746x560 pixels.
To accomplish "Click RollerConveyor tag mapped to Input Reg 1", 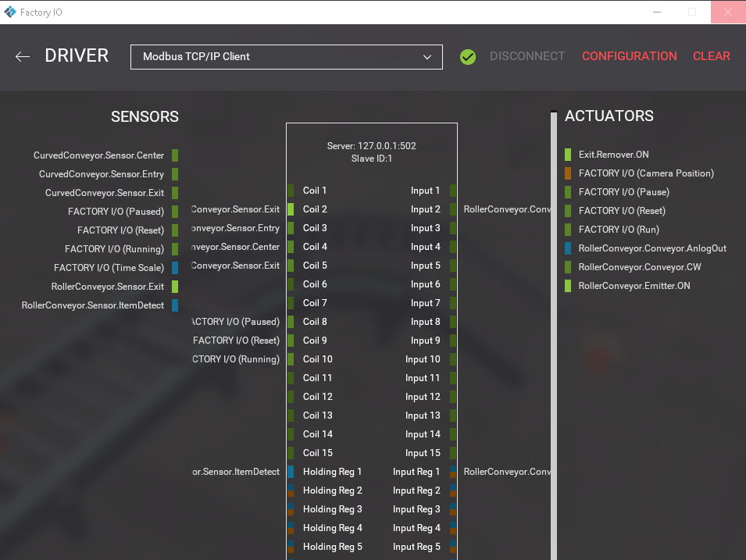I will (507, 472).
